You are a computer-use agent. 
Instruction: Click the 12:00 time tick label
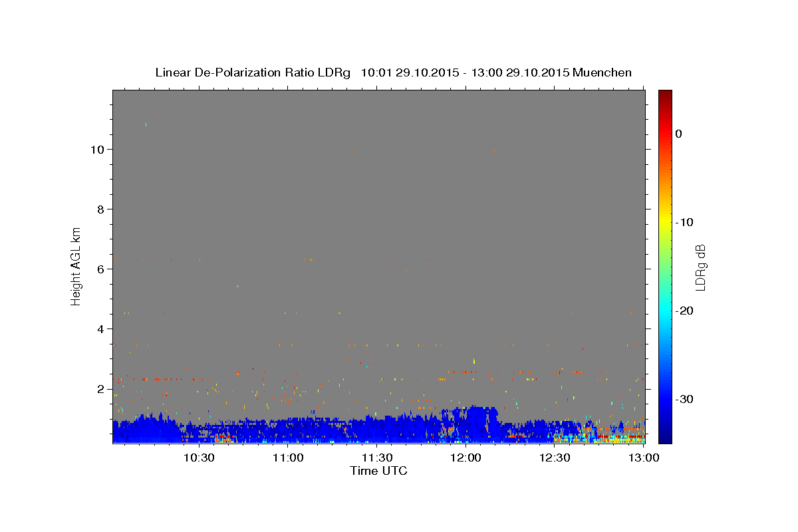[x=465, y=458]
